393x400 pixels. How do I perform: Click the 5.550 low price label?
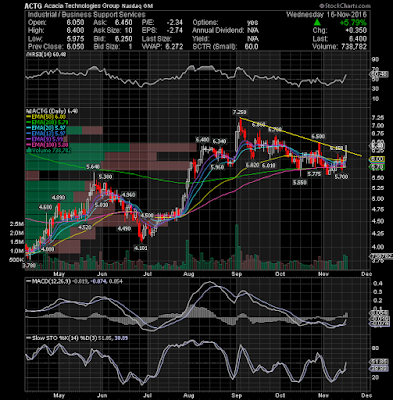click(299, 183)
